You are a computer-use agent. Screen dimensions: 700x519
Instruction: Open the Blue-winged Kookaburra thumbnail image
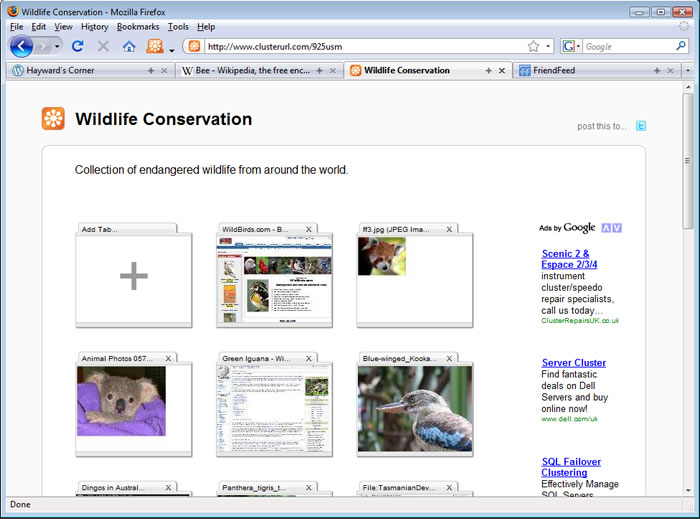pos(415,408)
